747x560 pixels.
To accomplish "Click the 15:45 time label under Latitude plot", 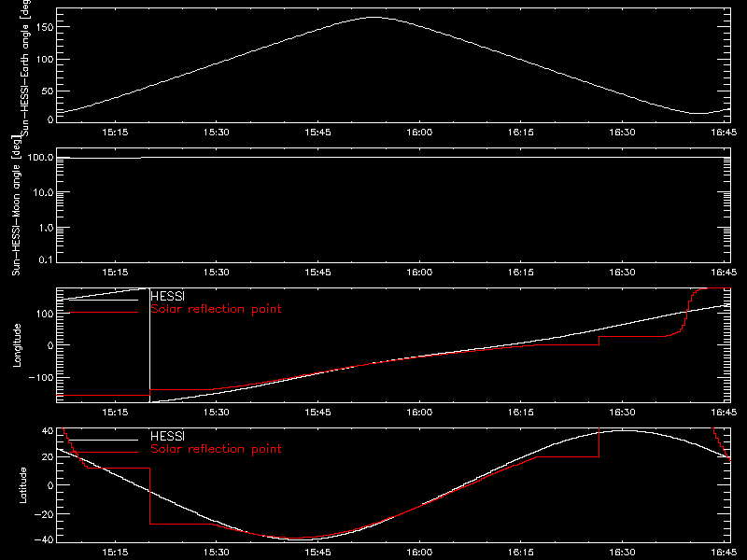I will tap(317, 553).
